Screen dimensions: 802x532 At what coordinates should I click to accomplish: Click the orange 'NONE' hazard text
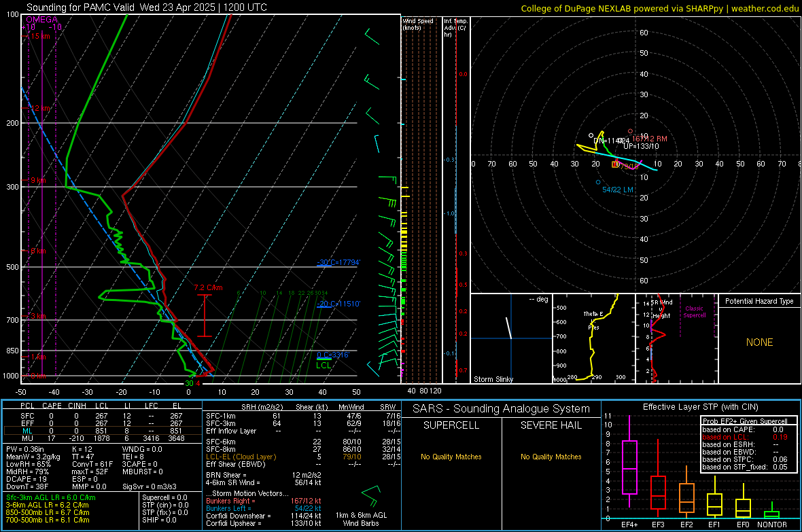[x=759, y=342]
